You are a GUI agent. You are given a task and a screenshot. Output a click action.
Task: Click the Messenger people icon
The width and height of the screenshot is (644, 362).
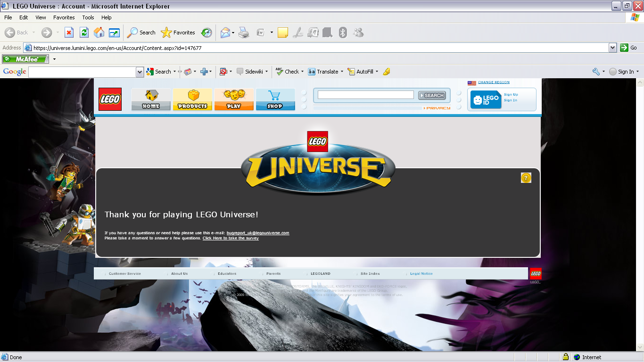pos(358,33)
